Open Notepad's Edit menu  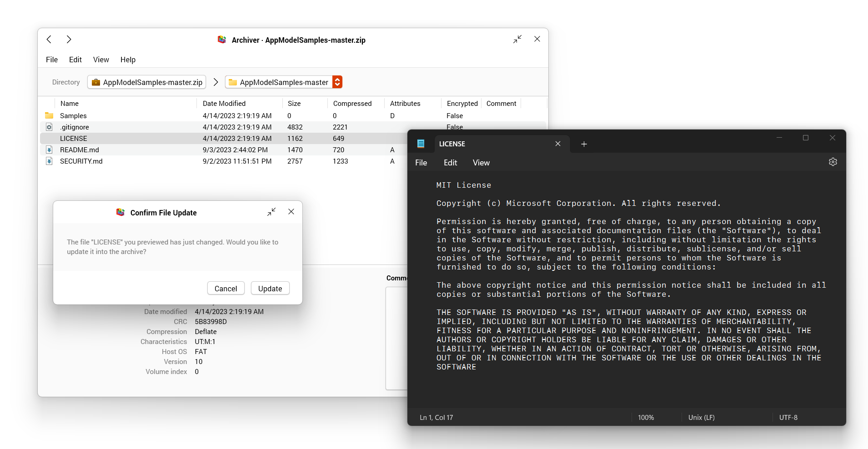[451, 163]
